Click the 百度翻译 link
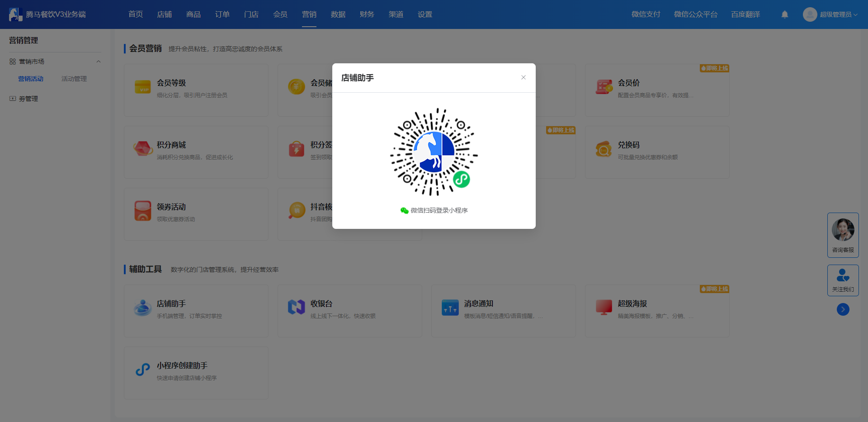The image size is (868, 422). coord(746,14)
